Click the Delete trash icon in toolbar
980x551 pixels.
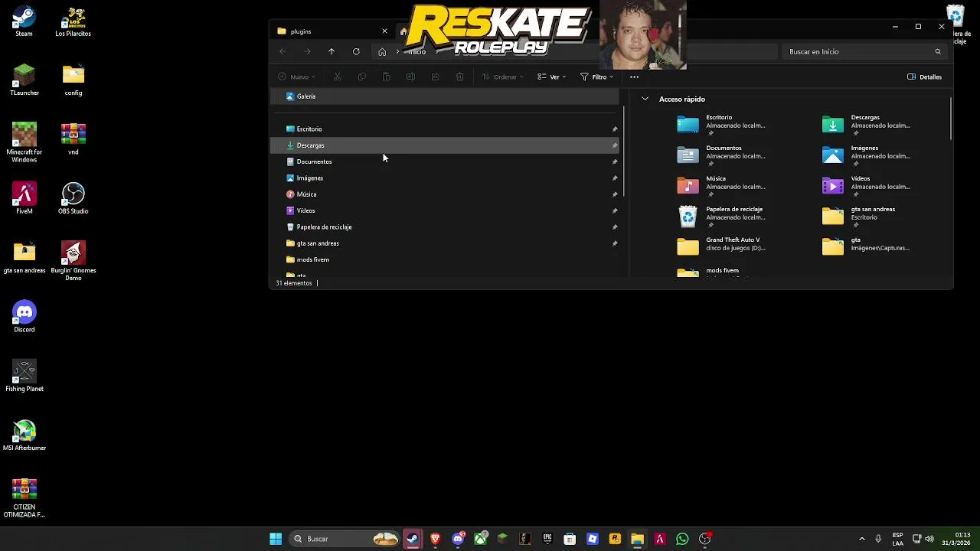point(459,77)
